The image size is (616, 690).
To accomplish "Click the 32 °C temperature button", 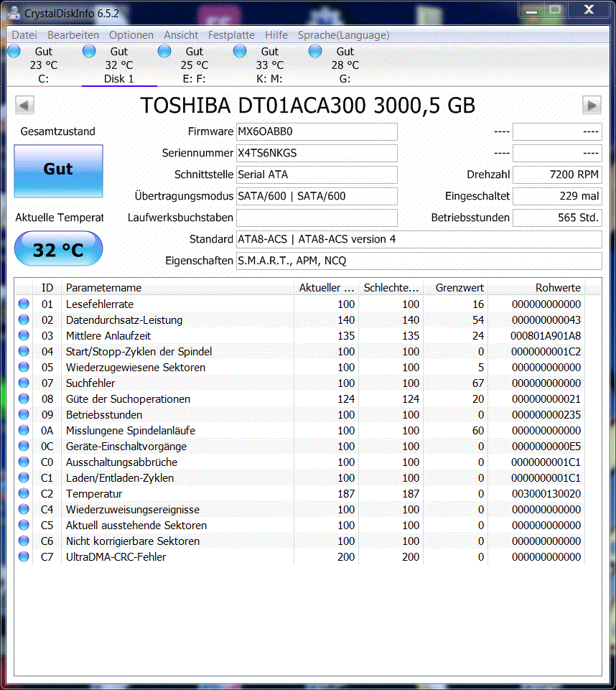I will point(59,248).
